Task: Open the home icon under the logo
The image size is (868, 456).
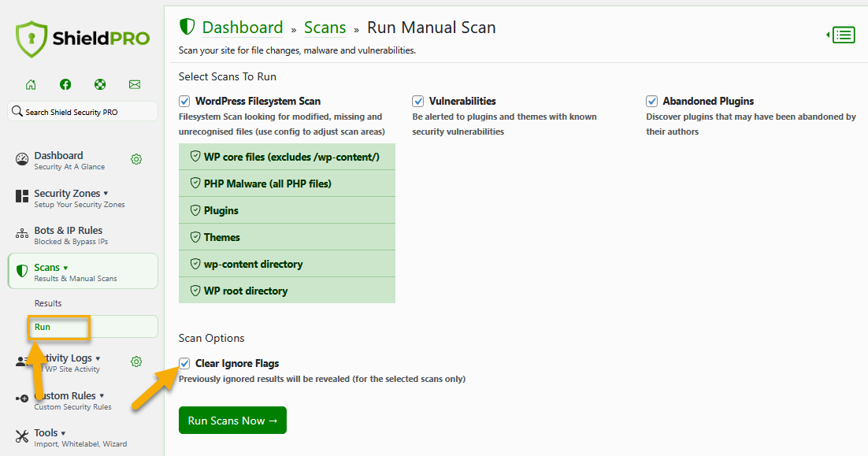Action: point(31,84)
